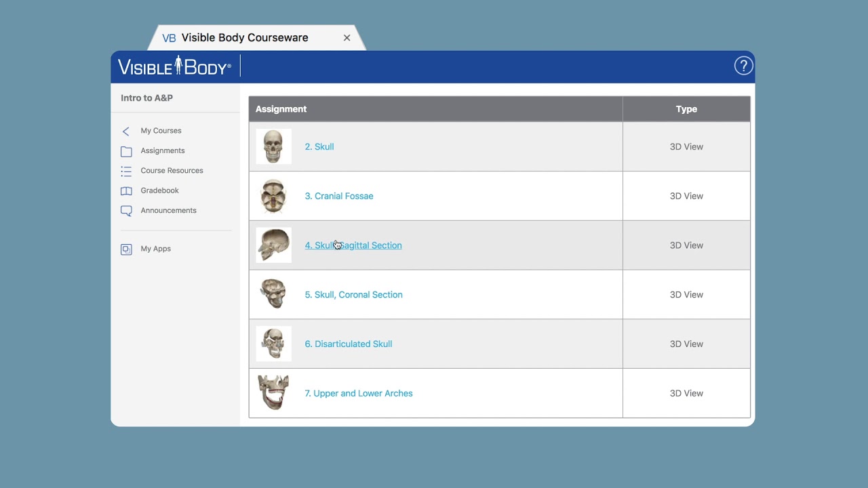Click the front-facing skull thumbnail for 2. Skull
Screen dimensions: 868x488
[x=273, y=146]
